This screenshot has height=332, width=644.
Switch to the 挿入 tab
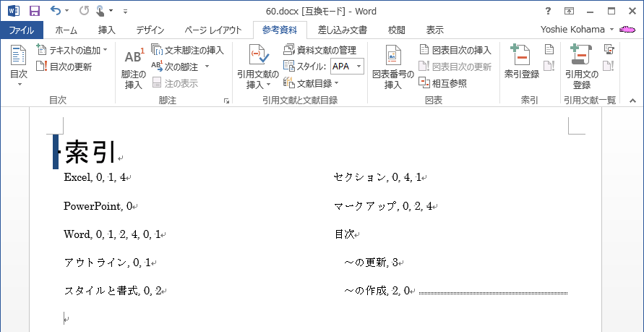tap(107, 30)
